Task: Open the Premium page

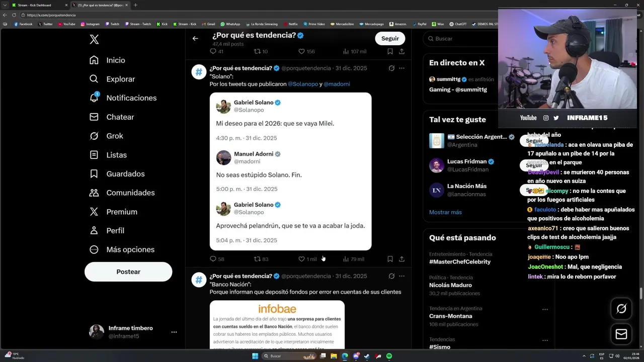Action: 113,212
